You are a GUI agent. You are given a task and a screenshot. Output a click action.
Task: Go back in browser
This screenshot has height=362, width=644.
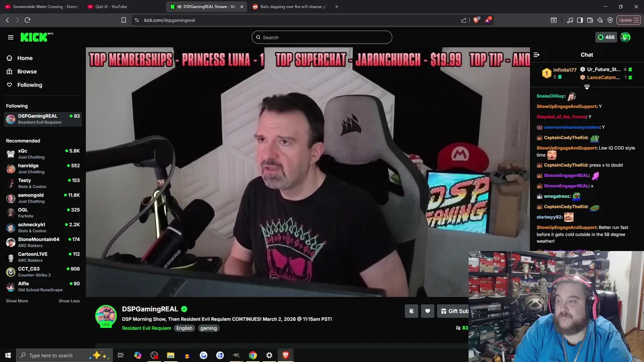pos(8,20)
